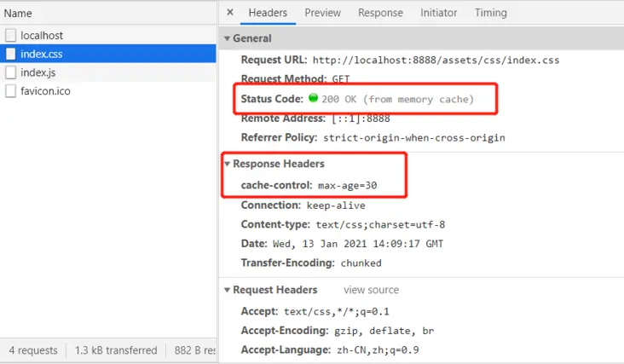This screenshot has height=364, width=624.
Task: Click the green status code indicator dot
Action: [x=313, y=97]
